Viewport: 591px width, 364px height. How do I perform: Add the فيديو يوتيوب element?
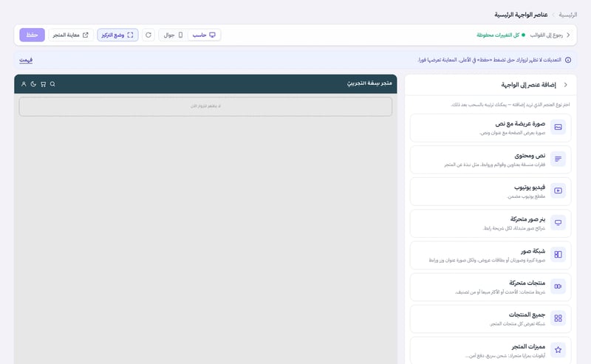tap(491, 191)
